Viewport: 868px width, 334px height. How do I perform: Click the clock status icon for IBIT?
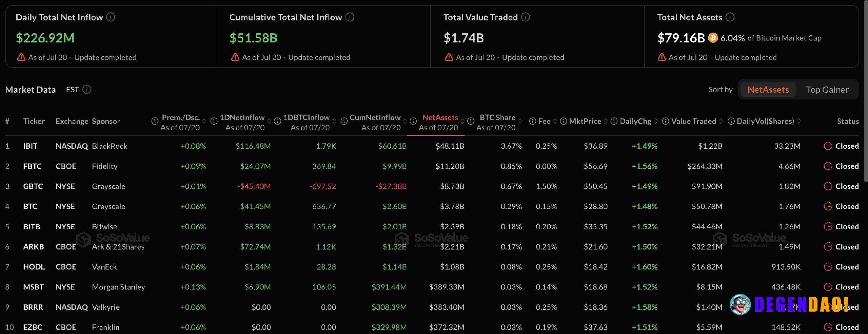coord(828,146)
